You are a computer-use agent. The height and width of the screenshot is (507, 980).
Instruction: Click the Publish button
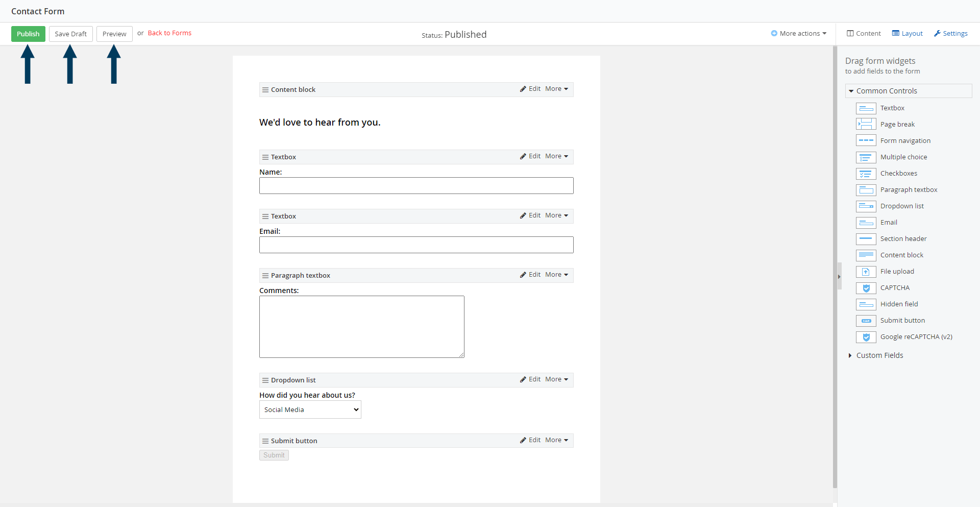(x=28, y=34)
